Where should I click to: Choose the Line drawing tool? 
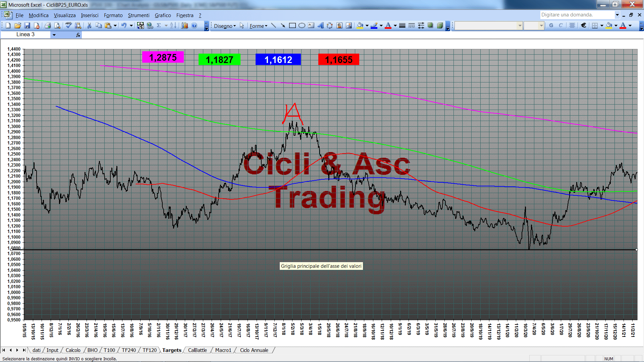273,25
